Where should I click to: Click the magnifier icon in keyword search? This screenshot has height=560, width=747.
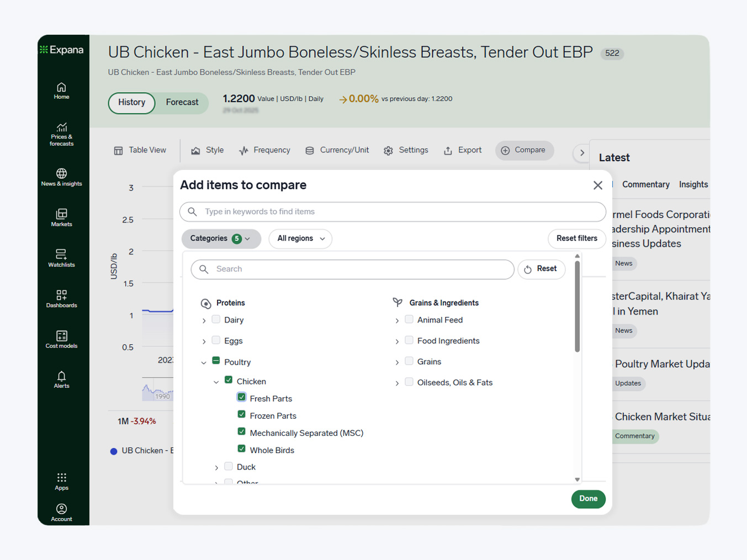coord(192,212)
